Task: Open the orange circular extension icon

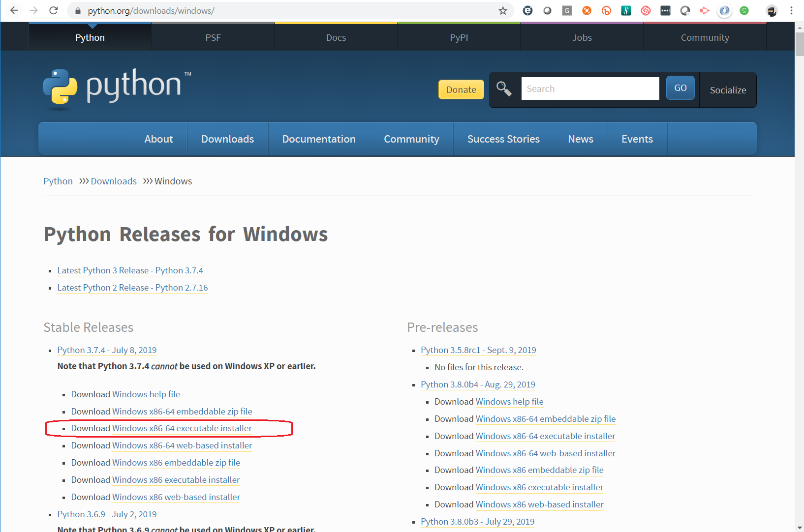Action: [587, 10]
